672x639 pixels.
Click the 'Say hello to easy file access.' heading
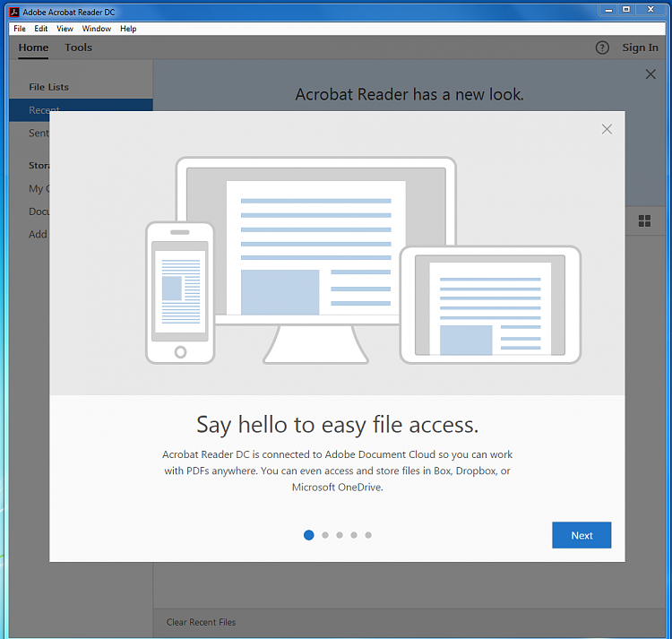point(337,425)
